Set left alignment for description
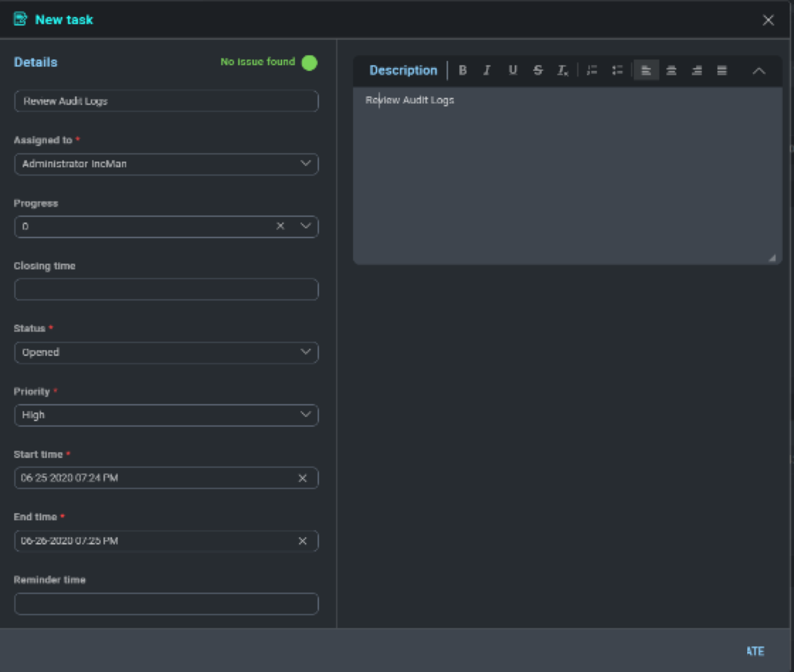This screenshot has width=794, height=672. click(x=646, y=70)
